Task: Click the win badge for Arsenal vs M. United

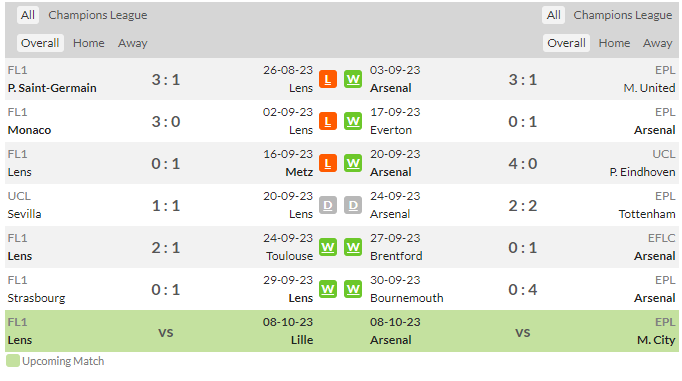Action: click(353, 80)
